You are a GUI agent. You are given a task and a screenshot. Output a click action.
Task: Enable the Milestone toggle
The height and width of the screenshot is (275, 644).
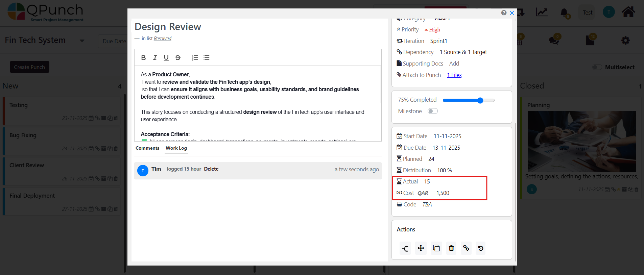click(x=432, y=111)
